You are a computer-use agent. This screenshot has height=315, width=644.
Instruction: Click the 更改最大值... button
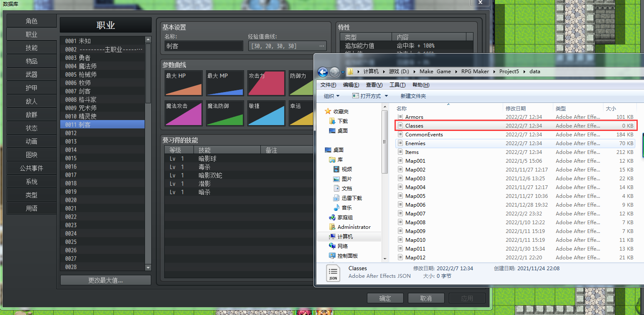click(106, 280)
